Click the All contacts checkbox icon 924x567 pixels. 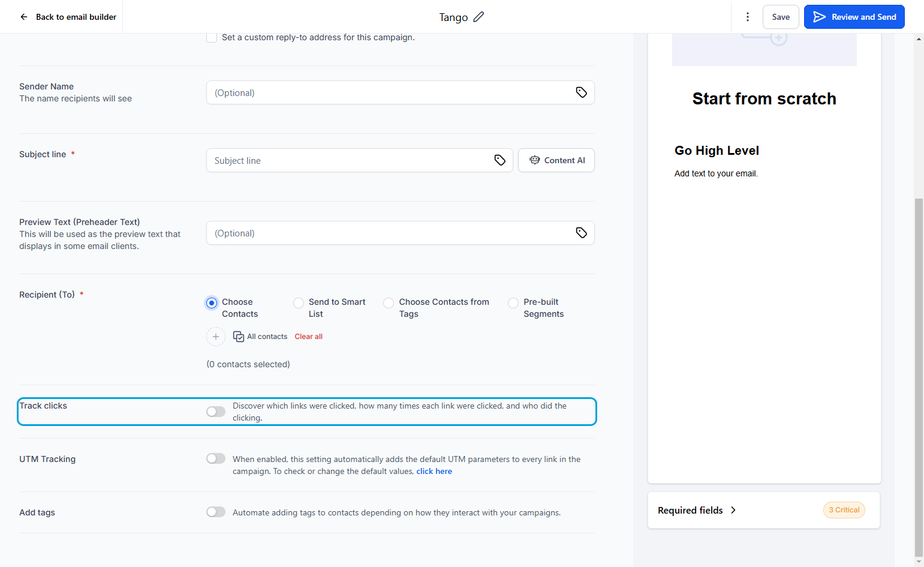click(238, 337)
